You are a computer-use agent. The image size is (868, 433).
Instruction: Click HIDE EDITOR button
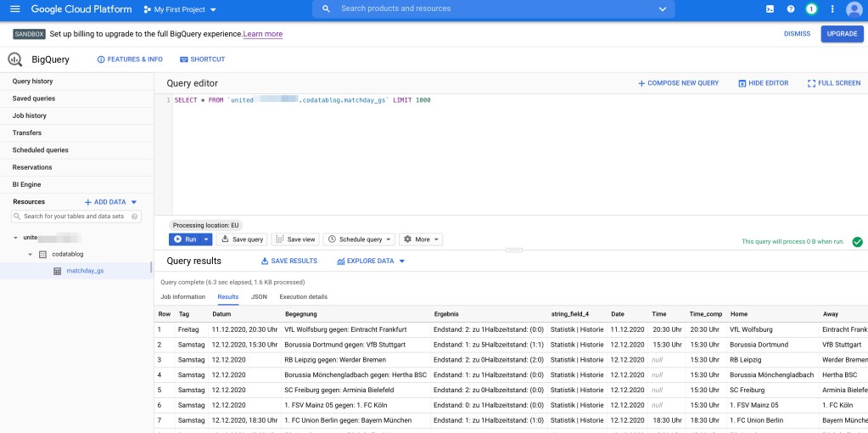click(x=764, y=83)
